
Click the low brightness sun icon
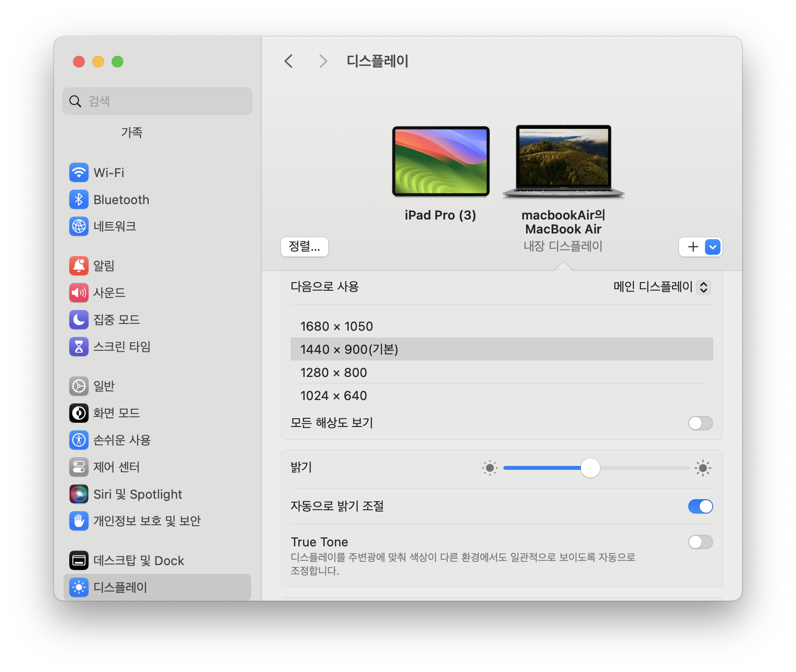(490, 468)
